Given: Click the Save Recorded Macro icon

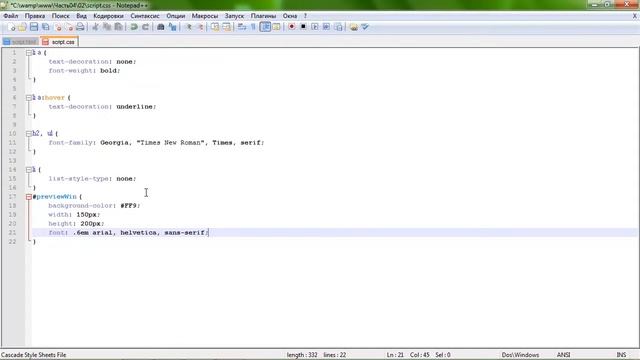Looking at the screenshot, I should pos(338,27).
